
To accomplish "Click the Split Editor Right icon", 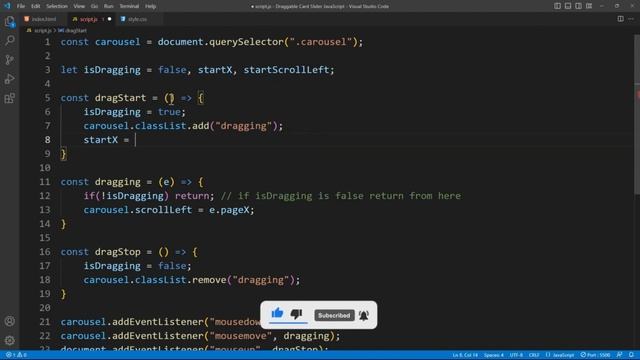I will (x=620, y=19).
